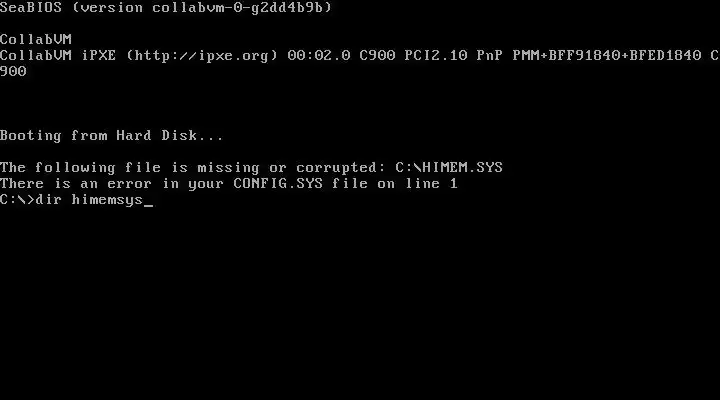Click the typed 'dir' command
720x400 pixels.
click(49, 199)
